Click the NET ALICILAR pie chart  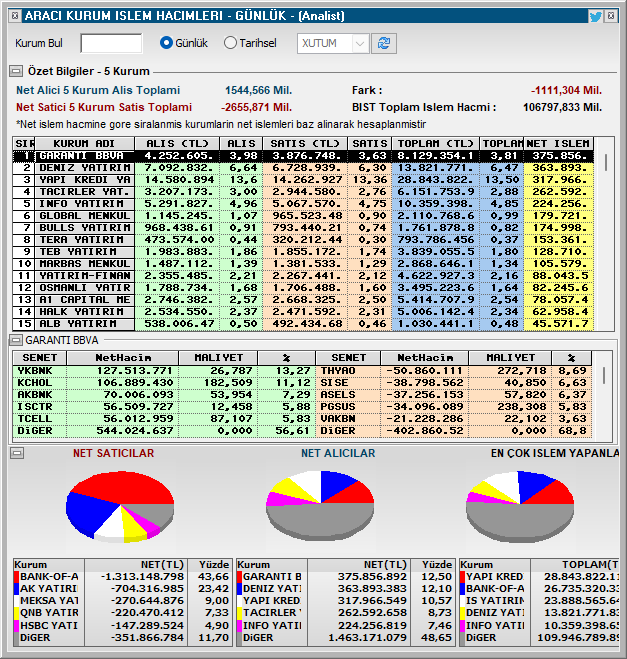[x=320, y=506]
